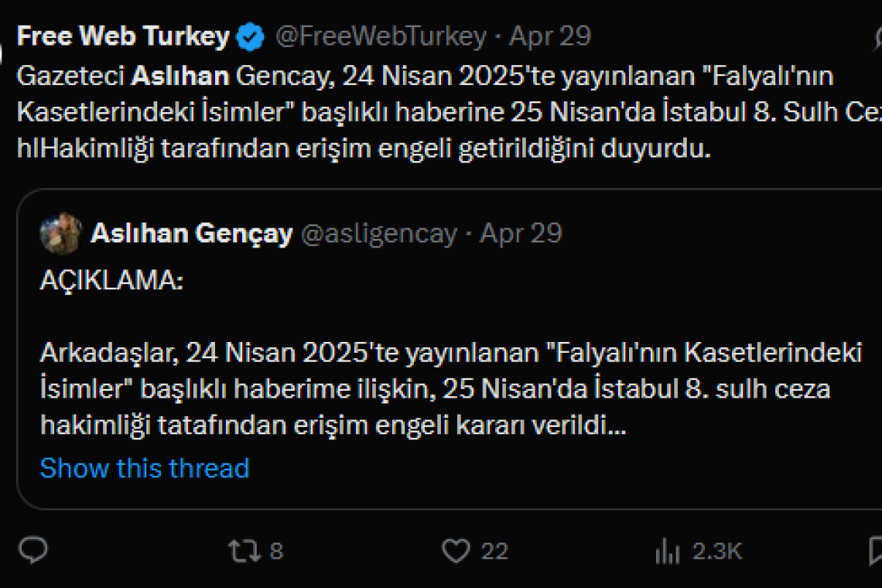This screenshot has width=882, height=588.
Task: Select the quoted tweet text area
Action: click(x=441, y=387)
